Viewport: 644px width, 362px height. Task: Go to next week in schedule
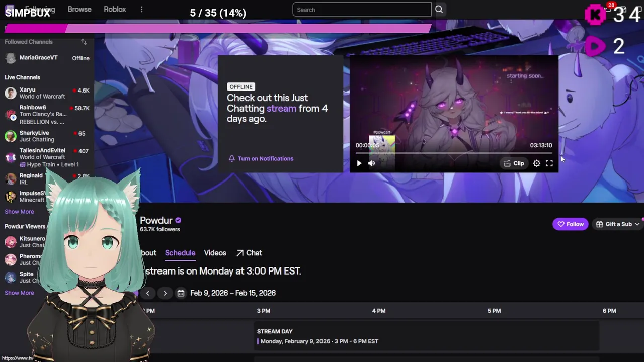coord(165,293)
